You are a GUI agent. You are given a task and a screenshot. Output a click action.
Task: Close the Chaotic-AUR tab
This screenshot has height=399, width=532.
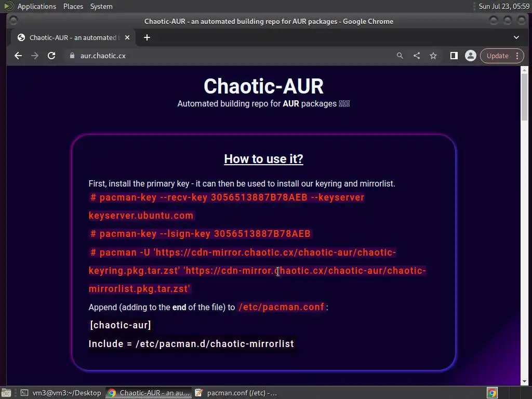tap(127, 37)
